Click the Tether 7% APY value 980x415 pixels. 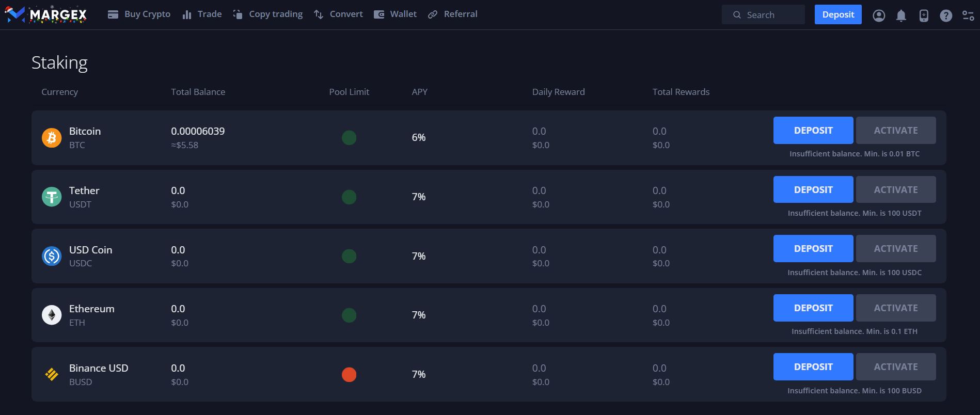pos(419,197)
